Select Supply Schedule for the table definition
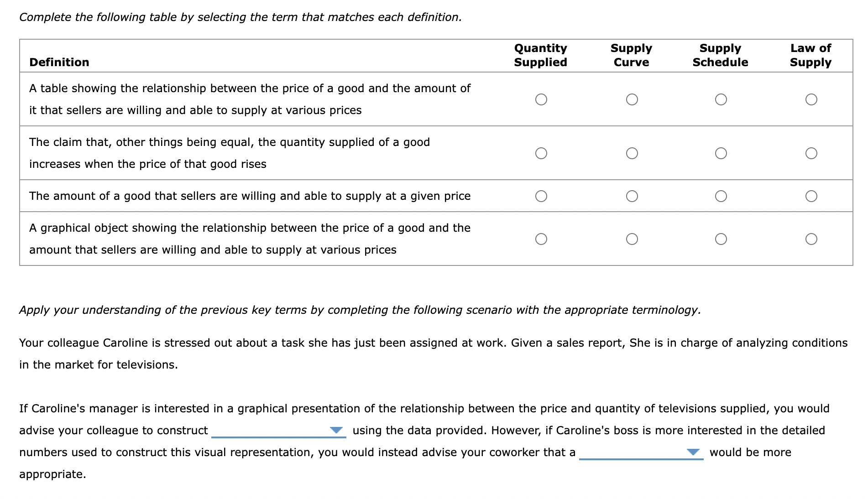This screenshot has height=499, width=868. (x=721, y=99)
